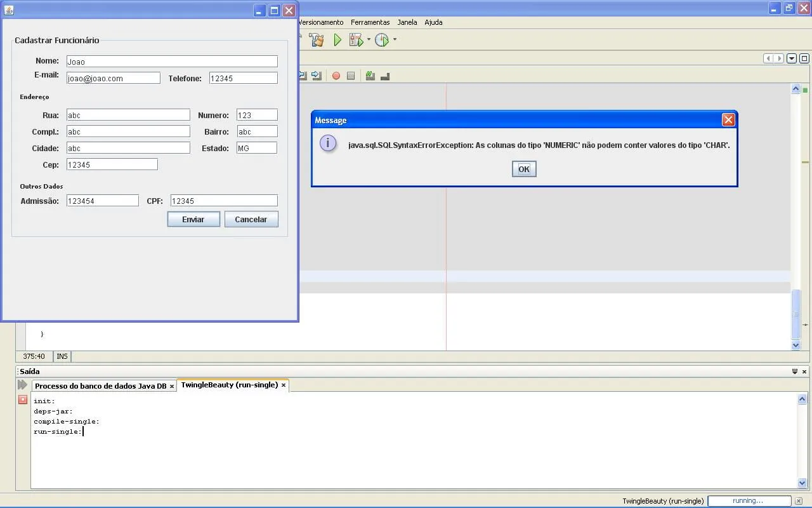Click the Uncomment code editor icon
The image size is (812, 508).
385,76
